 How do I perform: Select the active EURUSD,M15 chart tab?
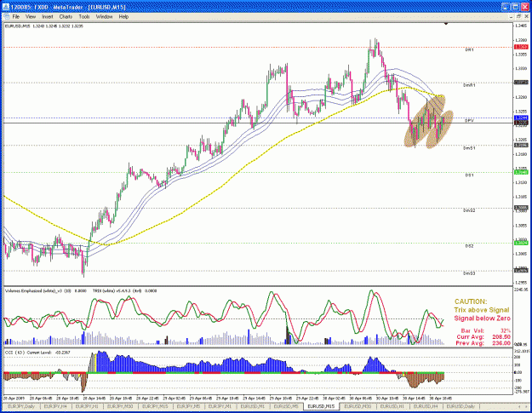coord(321,406)
